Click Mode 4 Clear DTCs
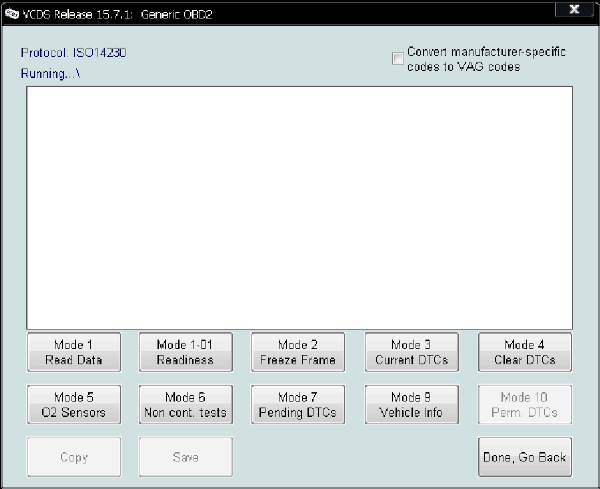600x489 pixels. 525,352
